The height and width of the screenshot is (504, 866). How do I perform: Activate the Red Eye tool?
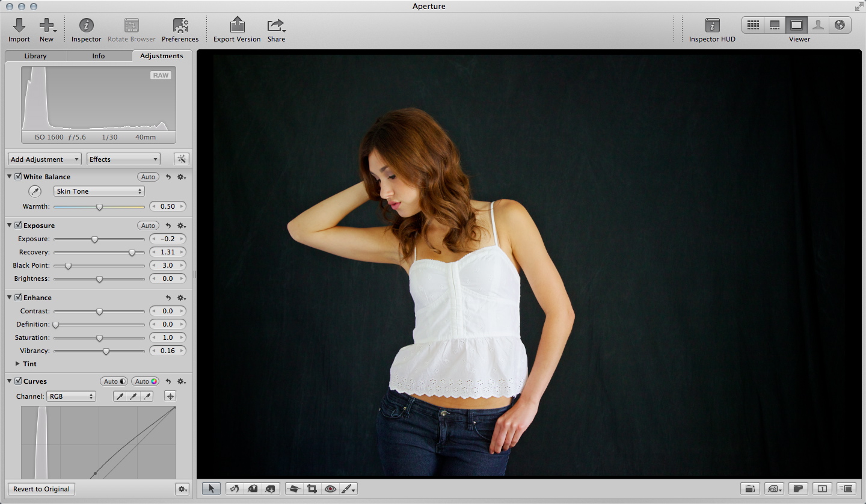coord(330,489)
